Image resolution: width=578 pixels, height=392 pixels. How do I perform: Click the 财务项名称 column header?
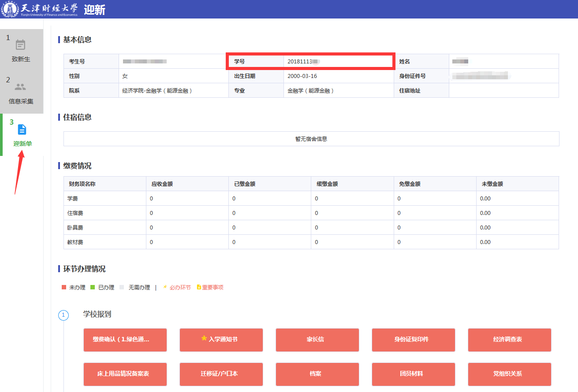click(105, 184)
